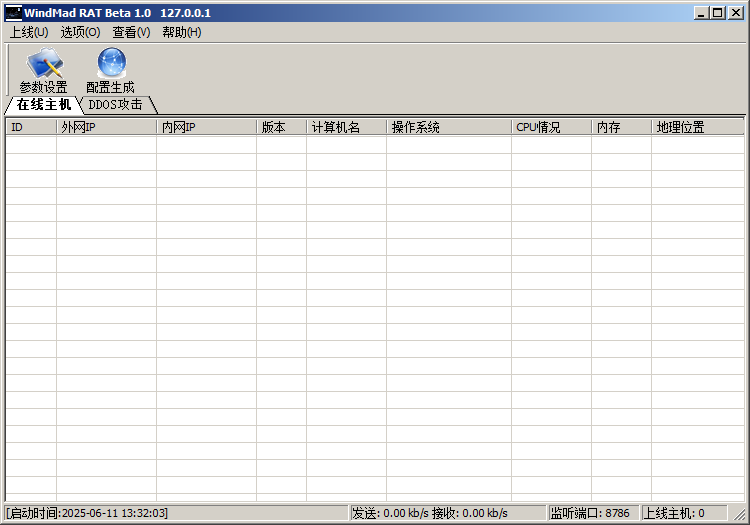Screen dimensions: 750x525
Task: Sort list by ID column header
Action: click(x=30, y=127)
